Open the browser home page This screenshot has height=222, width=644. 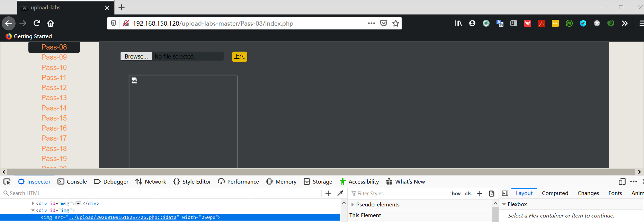[x=51, y=23]
